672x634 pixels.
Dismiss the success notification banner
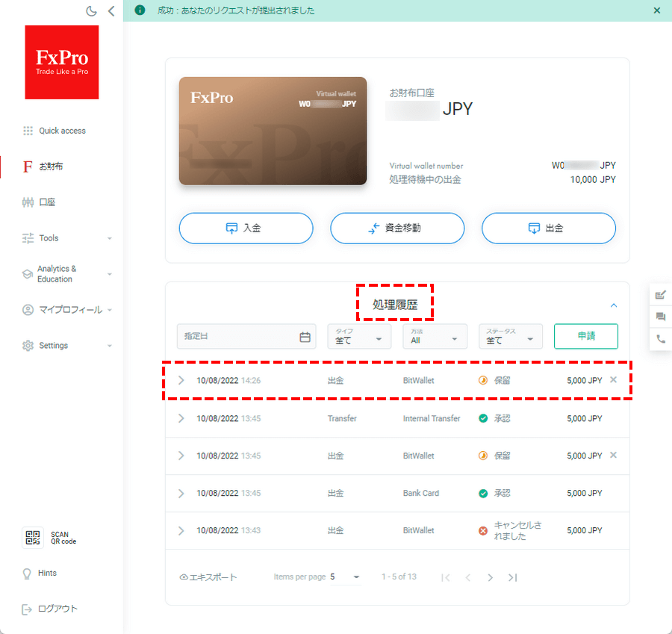coord(656,10)
